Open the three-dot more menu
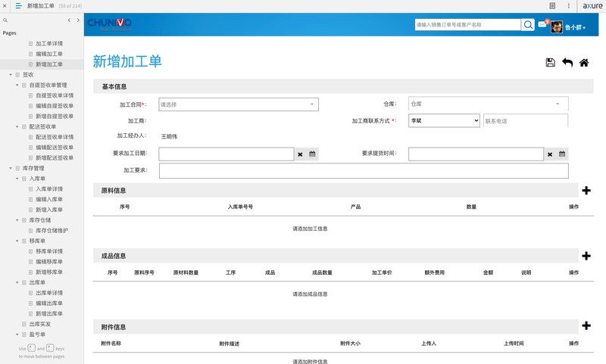Screen dimensions: 606x364 coord(569,6)
